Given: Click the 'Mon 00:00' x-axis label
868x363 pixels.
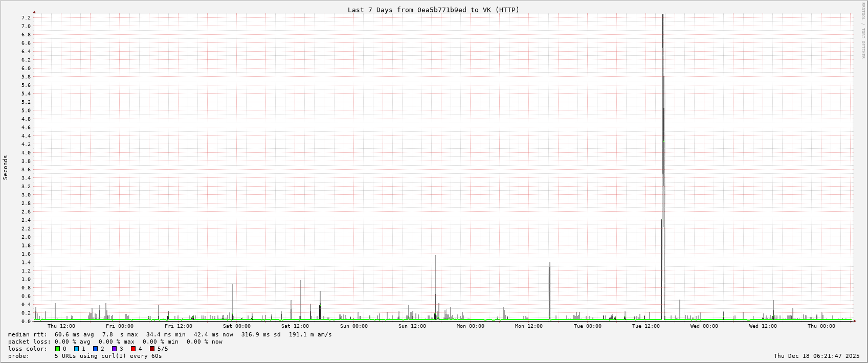Looking at the screenshot, I should coord(470,326).
